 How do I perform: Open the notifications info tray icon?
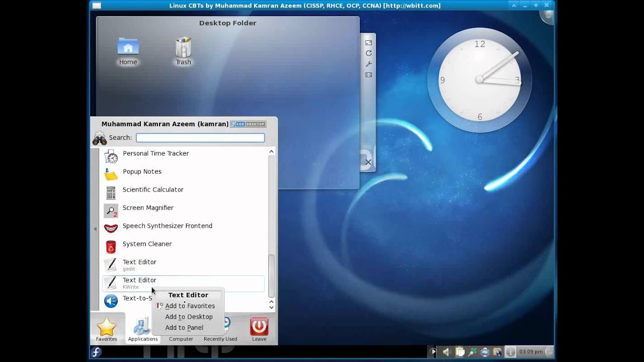tap(511, 352)
